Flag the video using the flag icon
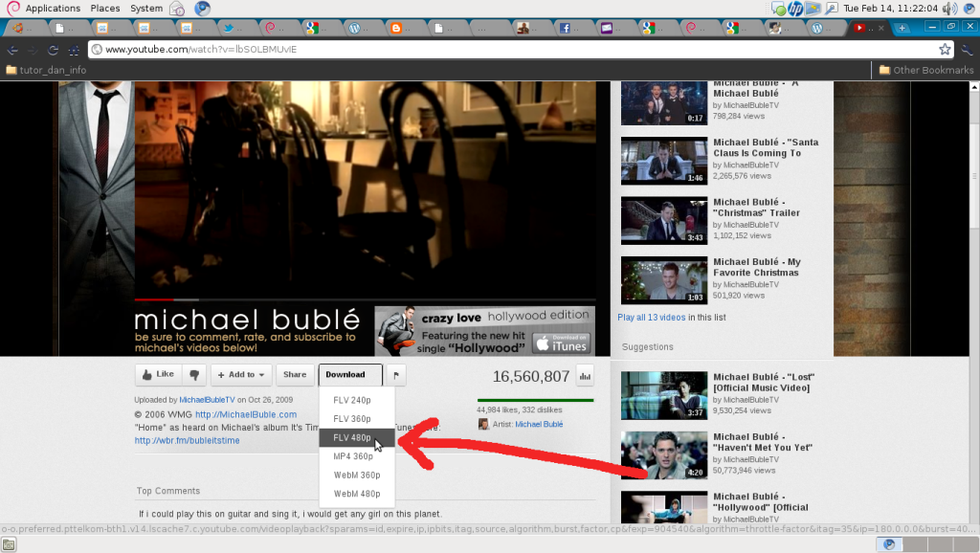 (396, 375)
